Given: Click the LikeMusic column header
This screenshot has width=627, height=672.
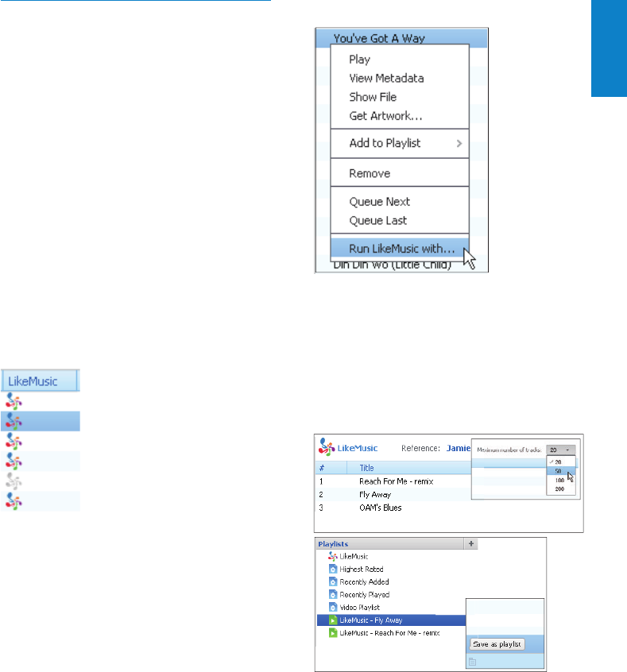Looking at the screenshot, I should [x=40, y=381].
